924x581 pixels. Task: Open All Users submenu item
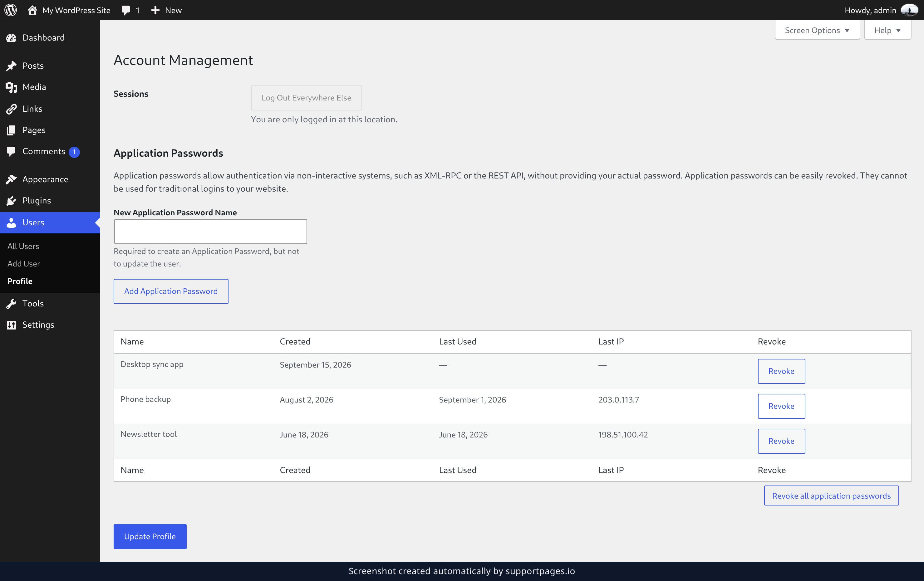coord(23,246)
